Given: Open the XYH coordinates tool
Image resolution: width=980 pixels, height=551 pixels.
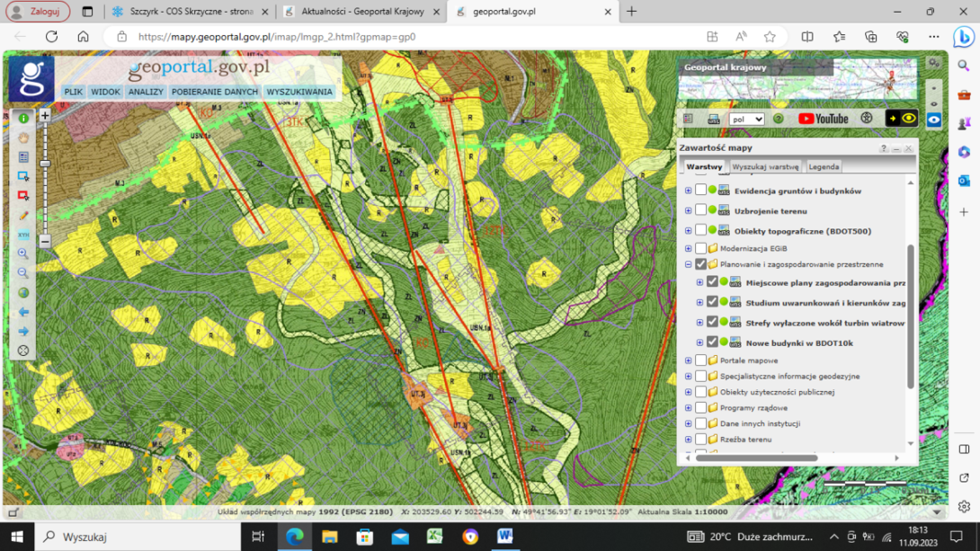Looking at the screenshot, I should pyautogui.click(x=23, y=235).
